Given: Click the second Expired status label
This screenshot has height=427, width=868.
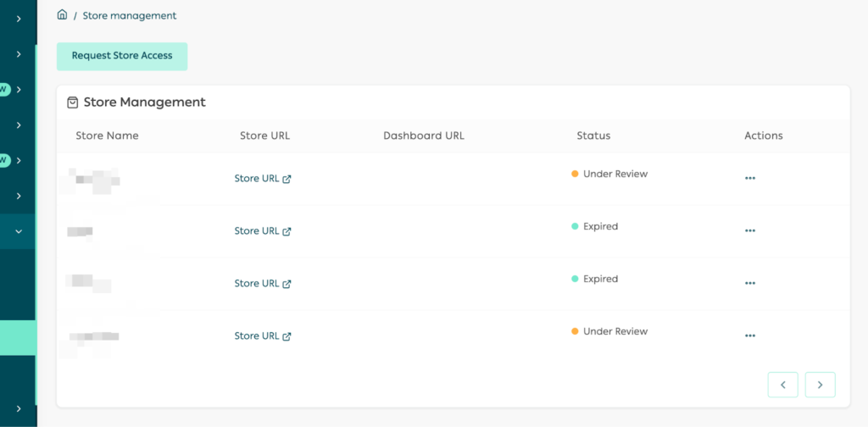Looking at the screenshot, I should click(x=594, y=279).
